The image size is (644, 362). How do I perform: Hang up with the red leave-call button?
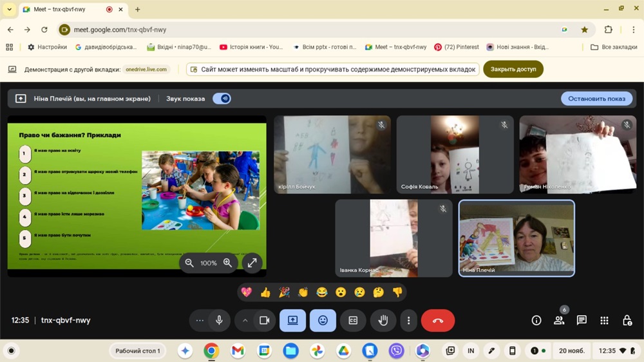(438, 320)
